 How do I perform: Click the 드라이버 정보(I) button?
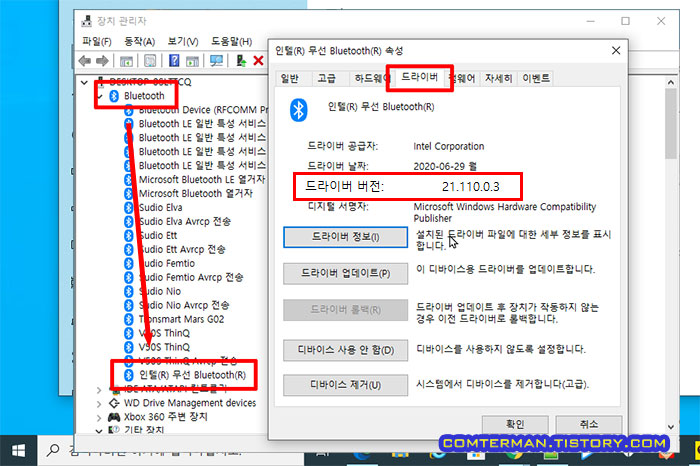coord(345,237)
